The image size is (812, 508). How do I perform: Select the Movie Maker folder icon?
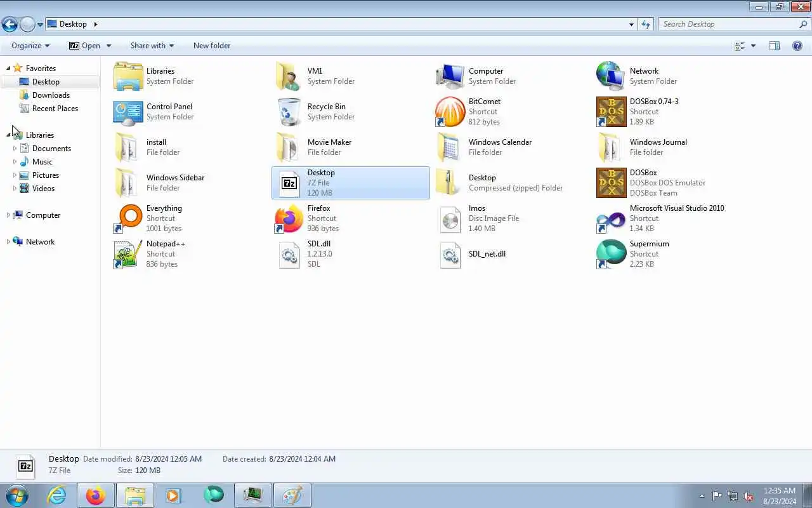pyautogui.click(x=289, y=147)
